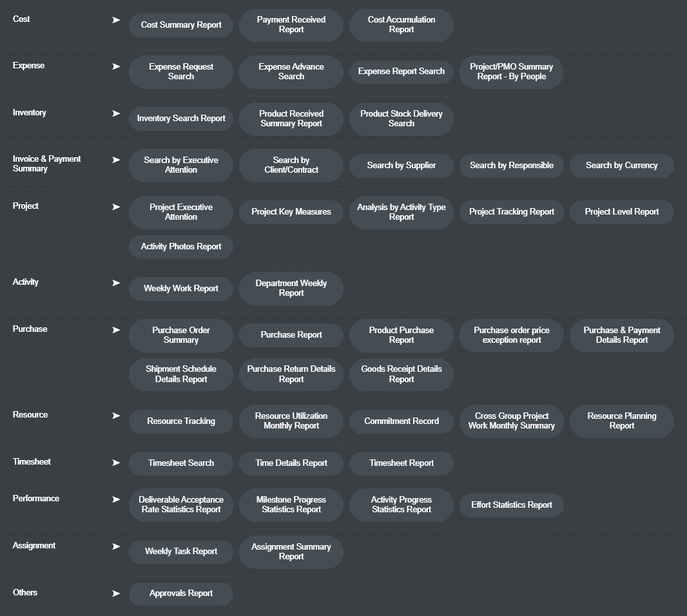The image size is (687, 616).
Task: Click the arrow icon next to Resource
Action: [x=116, y=416]
